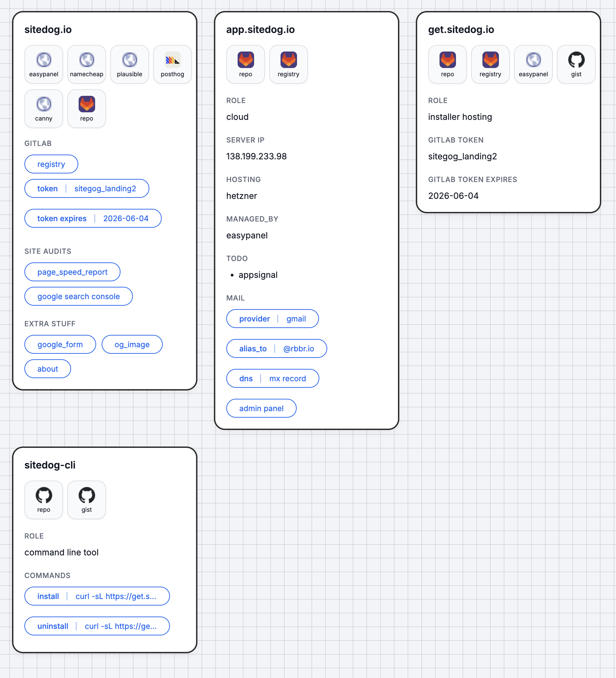Open GitLab repo icon in sitedog.io card
This screenshot has height=678, width=616.
87,109
